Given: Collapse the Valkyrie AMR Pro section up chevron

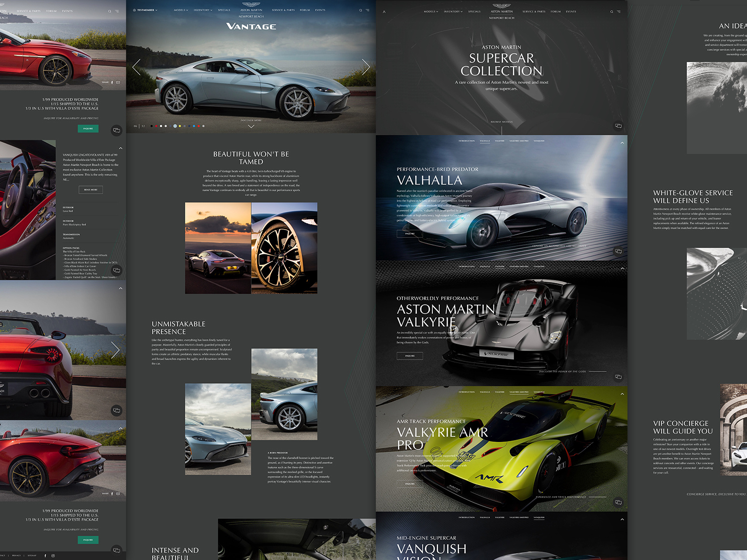Looking at the screenshot, I should (x=622, y=394).
